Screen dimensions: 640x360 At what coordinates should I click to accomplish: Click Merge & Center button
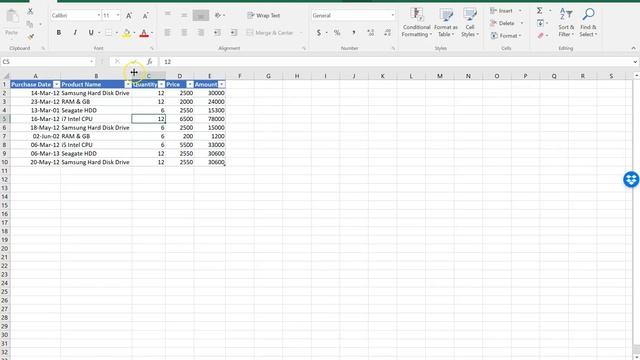[270, 33]
